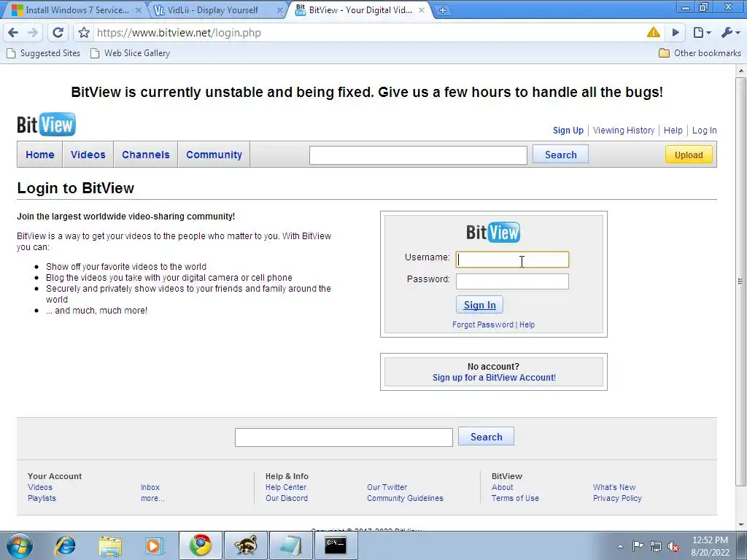Click the play arrow icon in toolbar
This screenshot has width=747, height=560.
676,32
